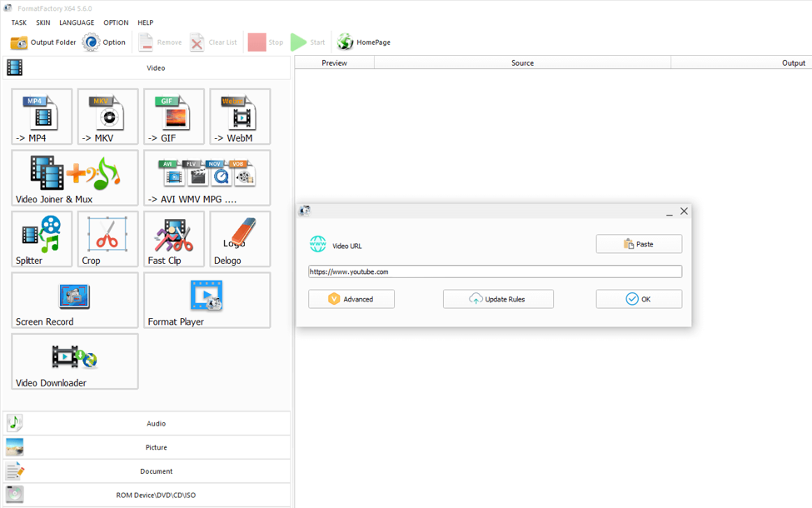Screen dimensions: 812x508
Task: Close the Video URL dialog
Action: pyautogui.click(x=684, y=212)
